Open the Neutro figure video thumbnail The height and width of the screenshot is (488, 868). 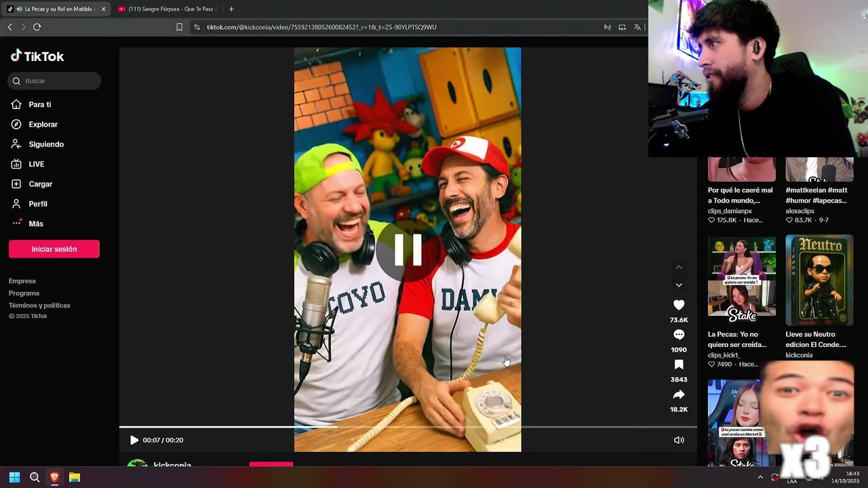tap(819, 280)
